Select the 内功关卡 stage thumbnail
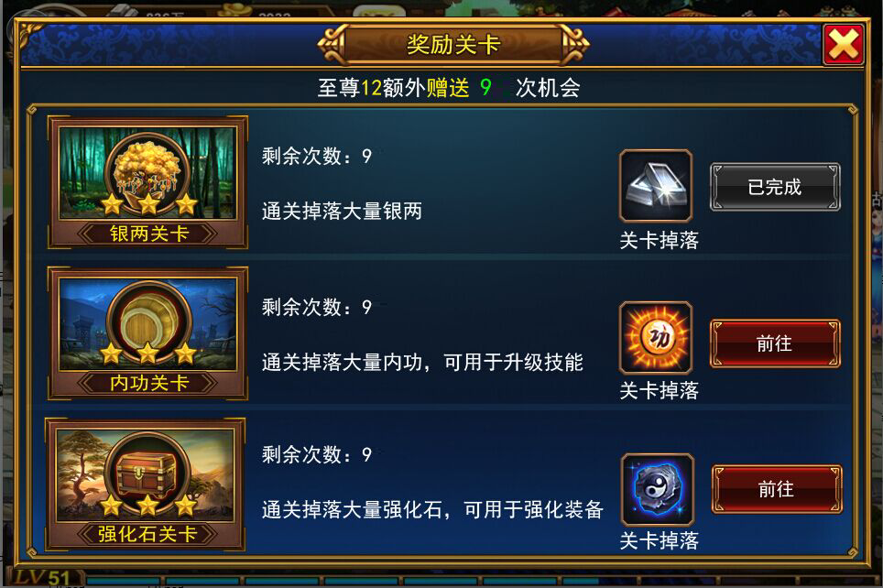Screen dimensions: 883x588 (148, 333)
